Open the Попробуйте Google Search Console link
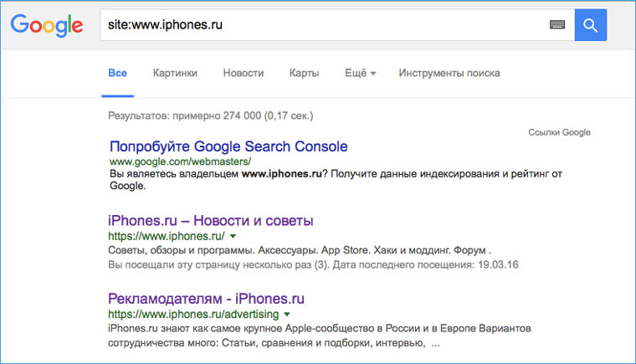 coord(228,146)
